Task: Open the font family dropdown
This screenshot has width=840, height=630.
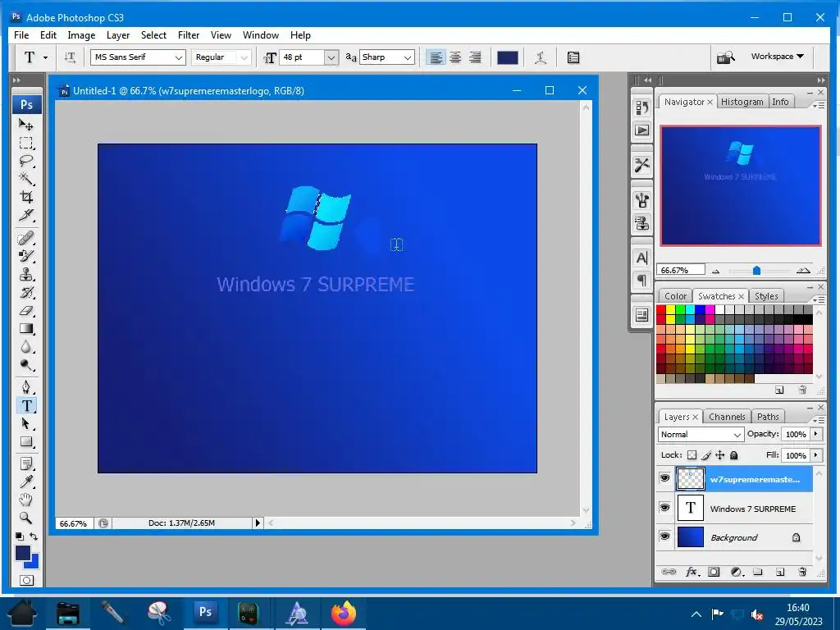Action: tap(178, 57)
